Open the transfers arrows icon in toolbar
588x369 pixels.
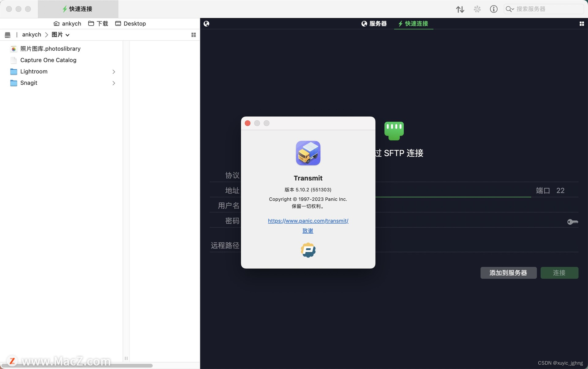[x=460, y=9]
